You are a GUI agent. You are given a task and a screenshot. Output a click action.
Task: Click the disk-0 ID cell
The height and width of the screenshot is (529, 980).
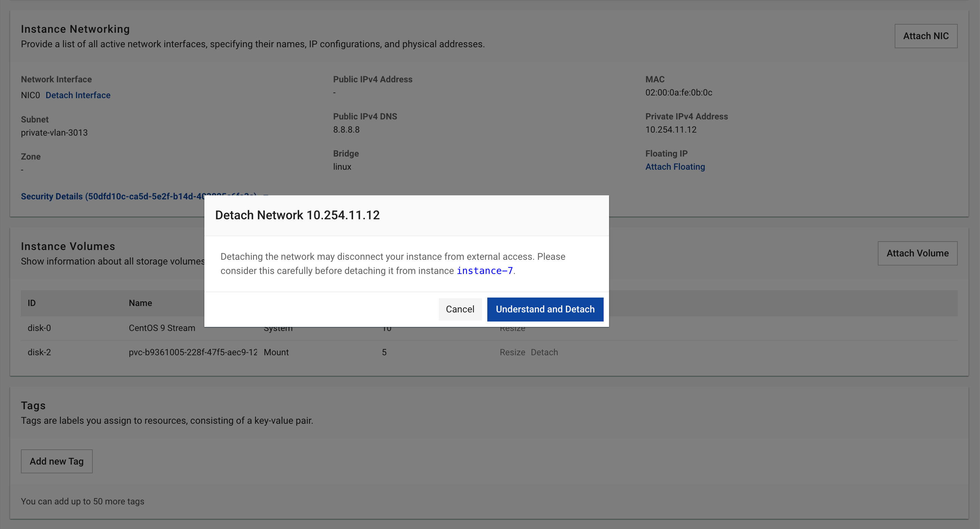39,328
